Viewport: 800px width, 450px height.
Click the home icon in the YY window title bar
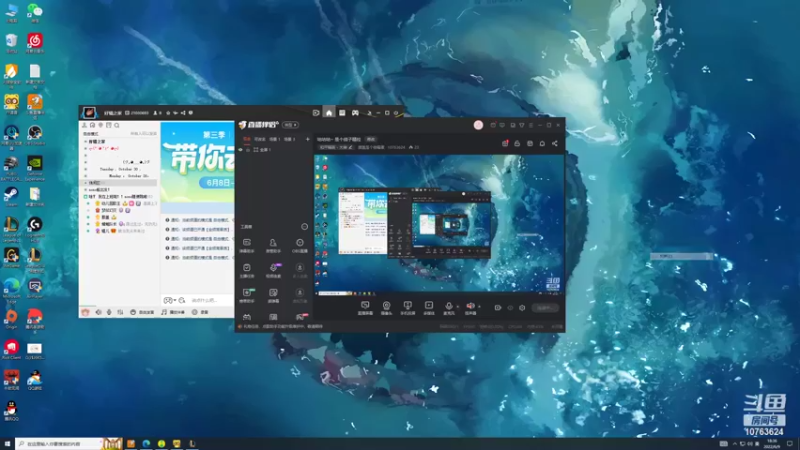[329, 113]
